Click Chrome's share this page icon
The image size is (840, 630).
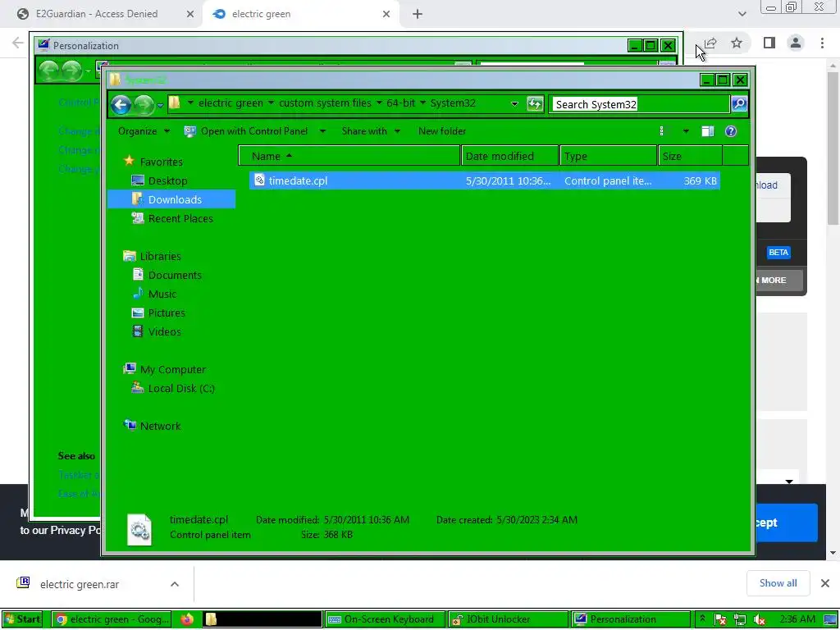(x=710, y=43)
